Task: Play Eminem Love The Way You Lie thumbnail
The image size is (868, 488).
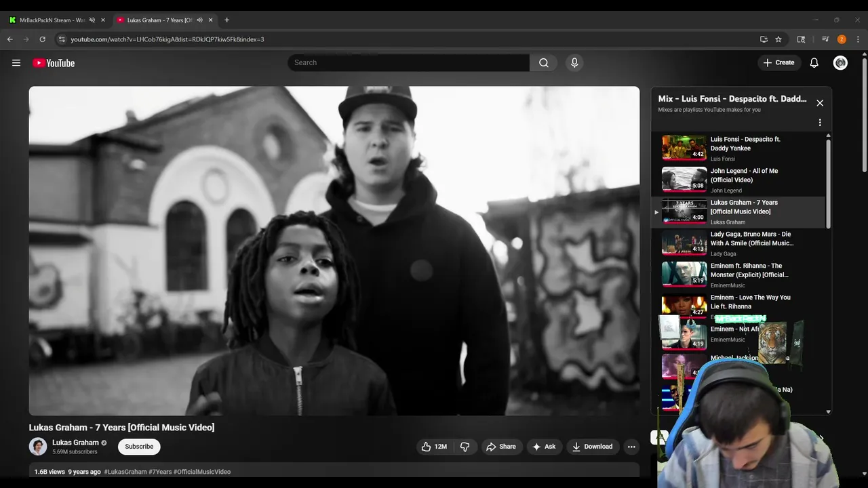Action: pyautogui.click(x=684, y=306)
